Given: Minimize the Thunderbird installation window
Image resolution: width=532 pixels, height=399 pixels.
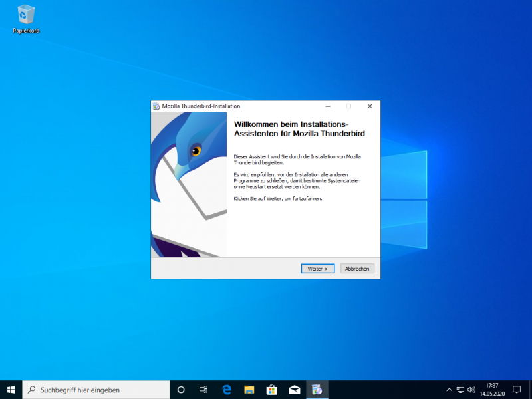Looking at the screenshot, I should [x=327, y=106].
